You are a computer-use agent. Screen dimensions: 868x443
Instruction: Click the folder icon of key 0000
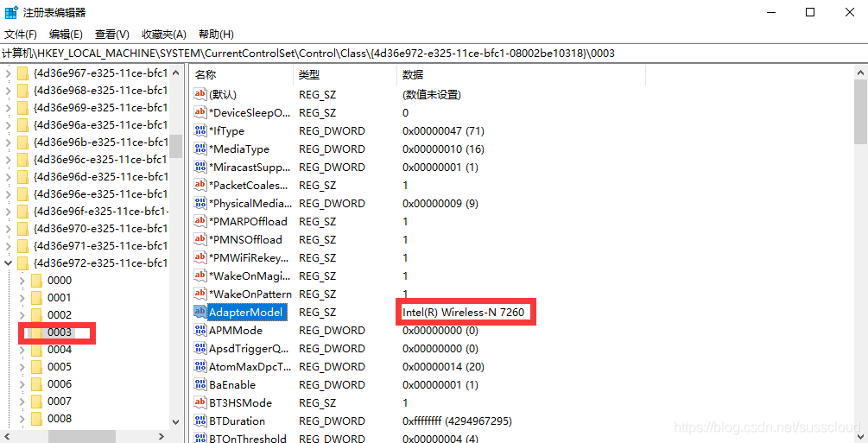(x=36, y=281)
